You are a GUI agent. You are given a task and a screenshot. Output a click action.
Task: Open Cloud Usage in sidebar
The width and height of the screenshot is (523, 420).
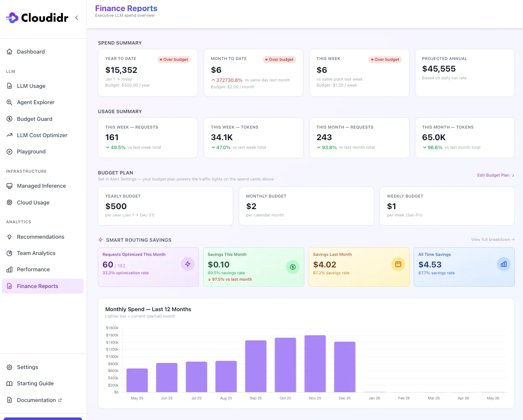click(x=42, y=203)
